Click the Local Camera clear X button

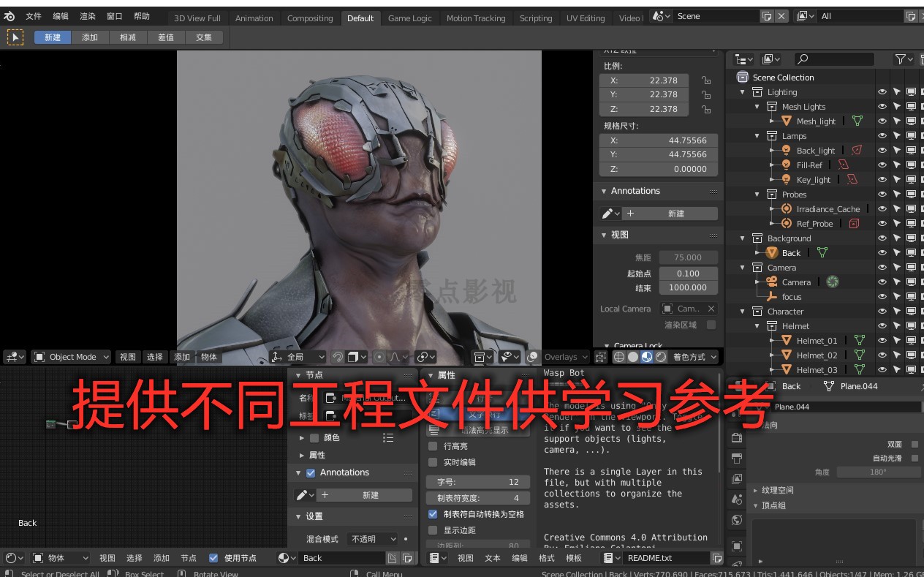[x=711, y=309]
